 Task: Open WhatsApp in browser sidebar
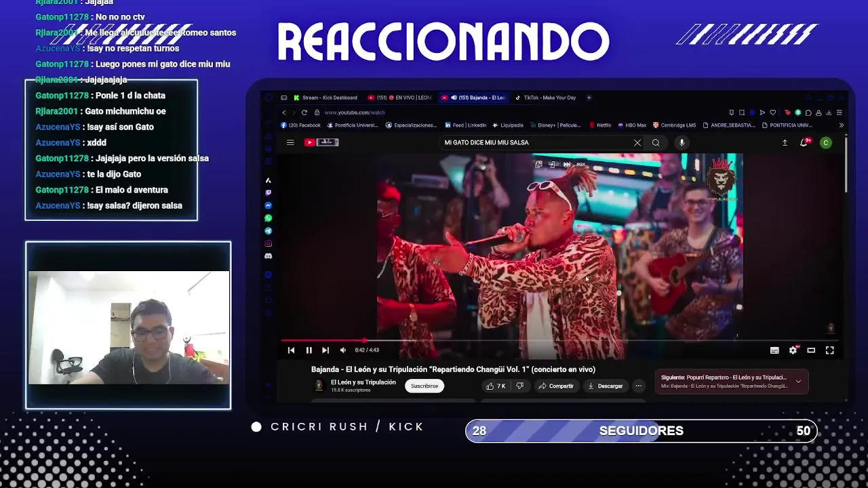[269, 218]
